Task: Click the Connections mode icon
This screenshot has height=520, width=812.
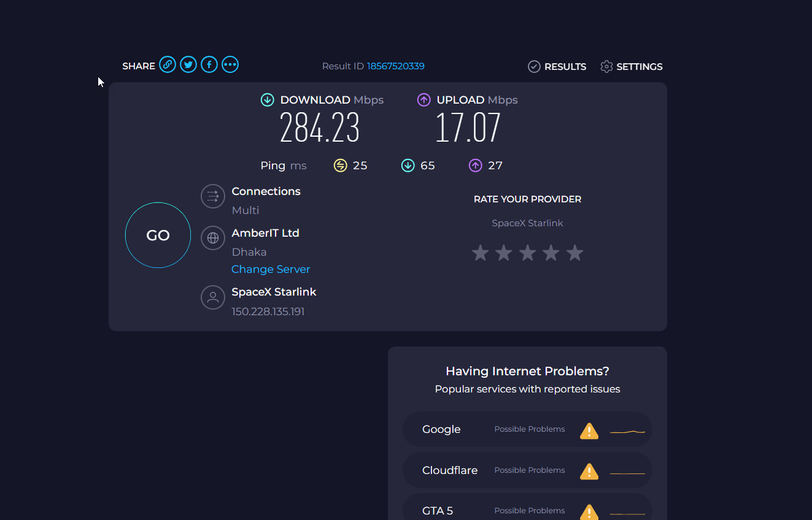Action: (213, 196)
